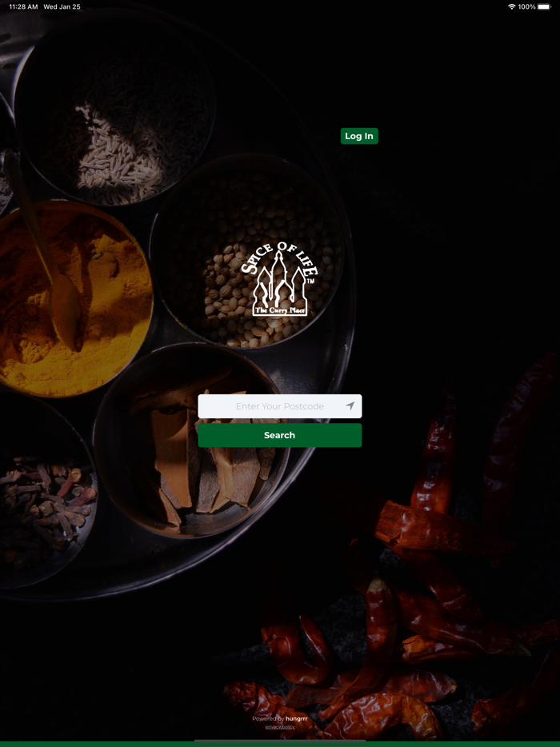Click 'The Curry Place' text in logo
The height and width of the screenshot is (747, 560).
pyautogui.click(x=280, y=310)
